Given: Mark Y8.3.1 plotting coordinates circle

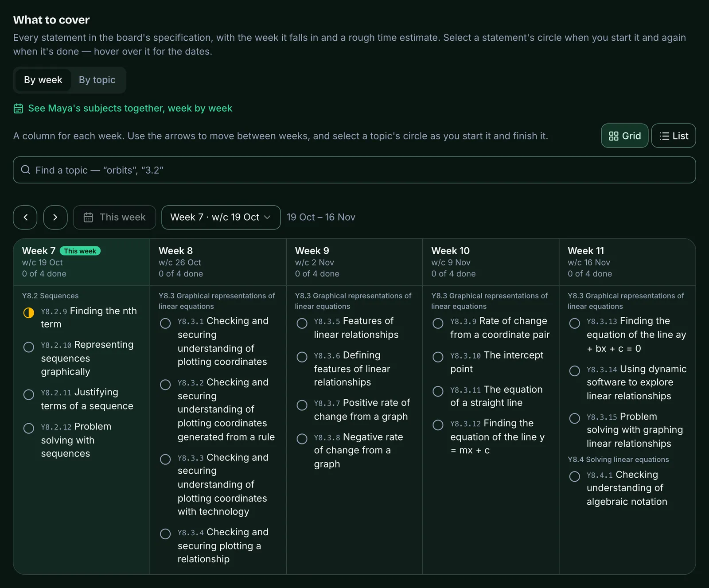Looking at the screenshot, I should click(x=165, y=323).
